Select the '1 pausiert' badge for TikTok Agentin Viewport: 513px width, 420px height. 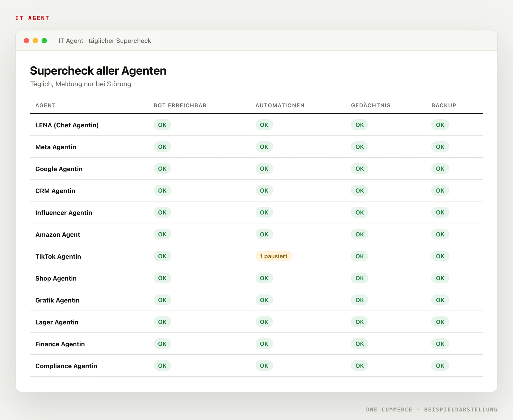274,256
